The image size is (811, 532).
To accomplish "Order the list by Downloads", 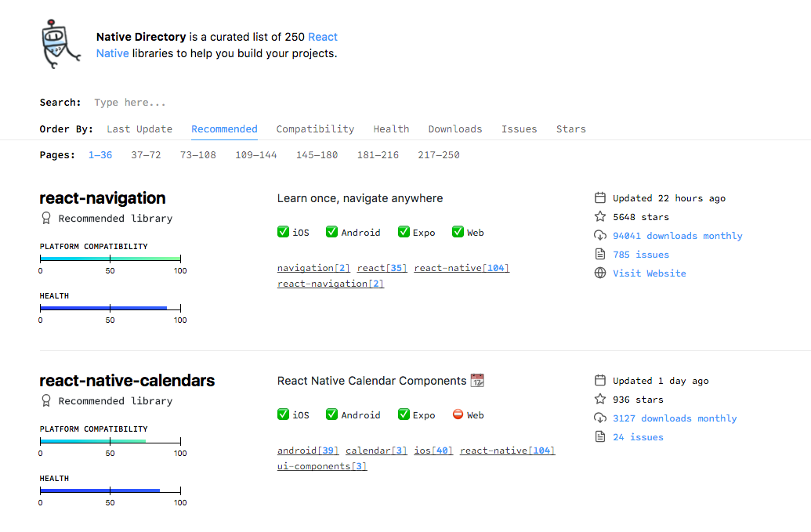I will pos(455,129).
